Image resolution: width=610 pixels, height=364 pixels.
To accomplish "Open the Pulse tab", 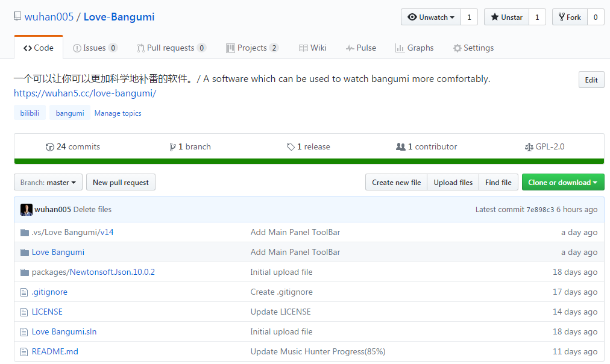I will [361, 48].
